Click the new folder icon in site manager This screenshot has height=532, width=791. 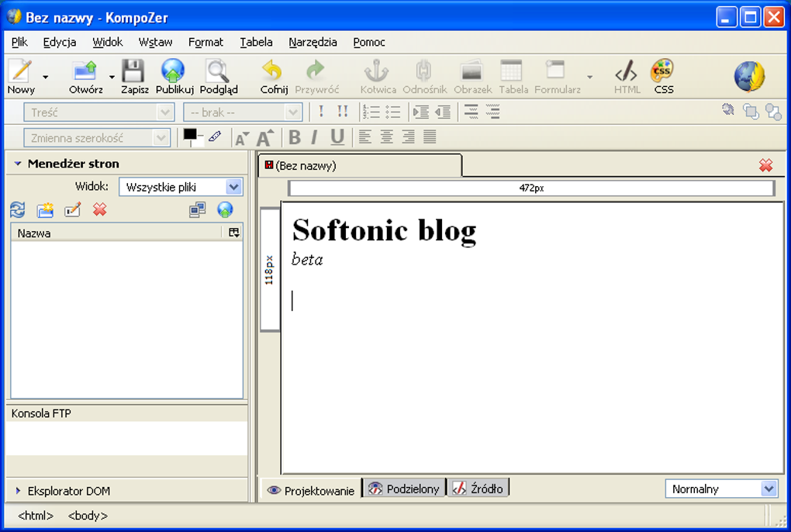tap(45, 209)
